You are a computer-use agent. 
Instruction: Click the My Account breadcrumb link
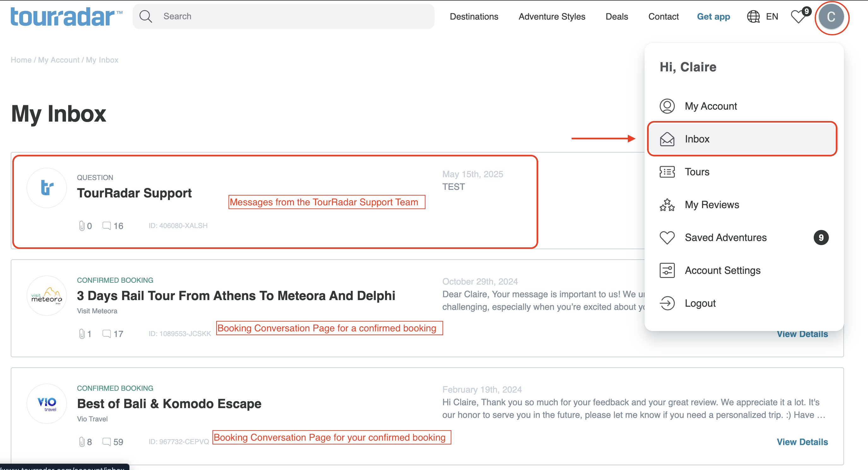click(x=59, y=60)
